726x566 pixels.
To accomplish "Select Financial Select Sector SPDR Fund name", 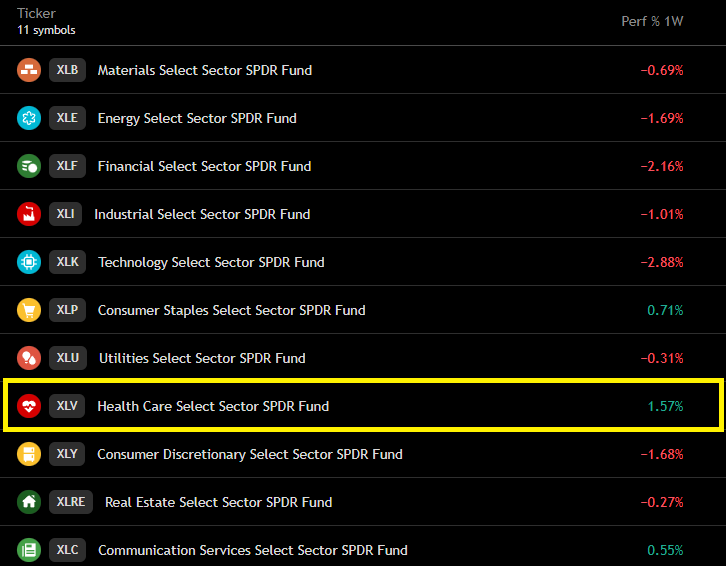I will [x=204, y=166].
